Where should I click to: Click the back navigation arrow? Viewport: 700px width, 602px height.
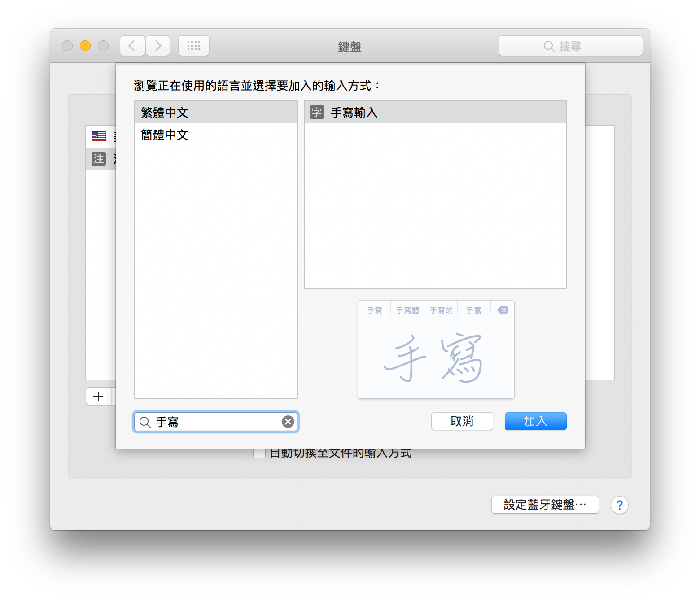pyautogui.click(x=132, y=46)
